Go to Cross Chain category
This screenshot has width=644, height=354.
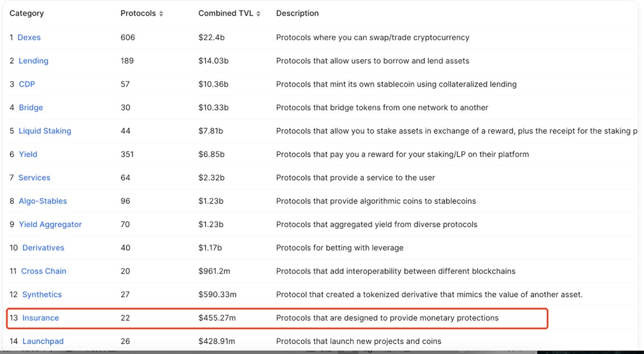coord(44,271)
